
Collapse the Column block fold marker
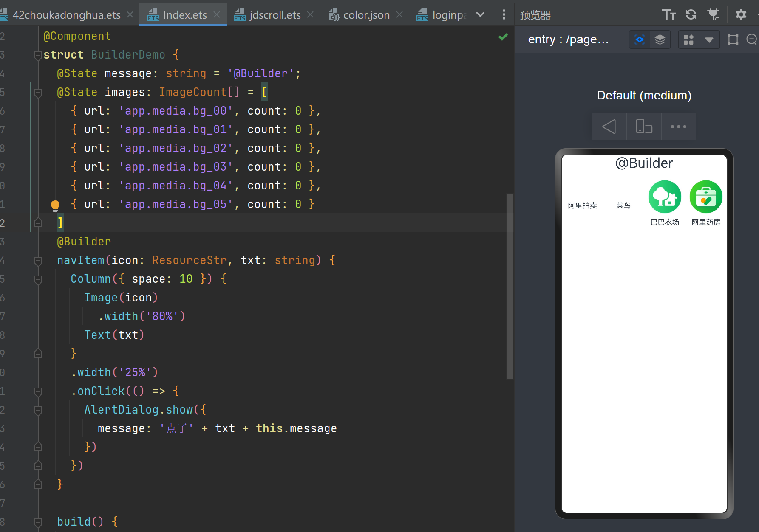coord(38,279)
